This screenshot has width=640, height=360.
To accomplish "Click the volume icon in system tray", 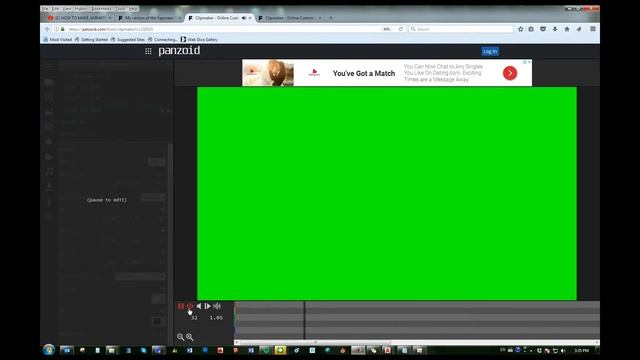I will (563, 350).
